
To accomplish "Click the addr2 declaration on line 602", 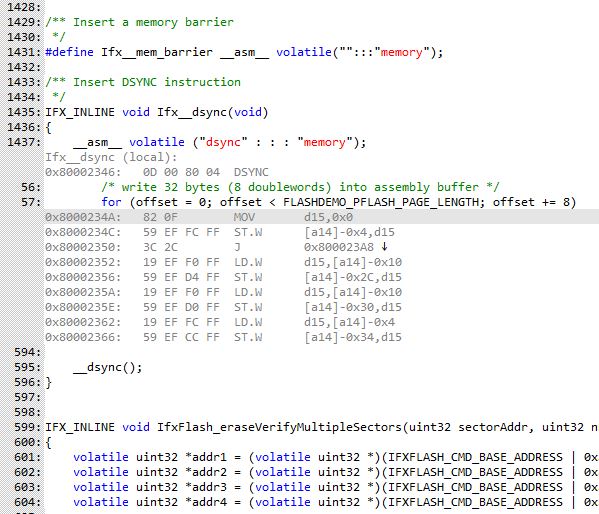I will coord(335,472).
